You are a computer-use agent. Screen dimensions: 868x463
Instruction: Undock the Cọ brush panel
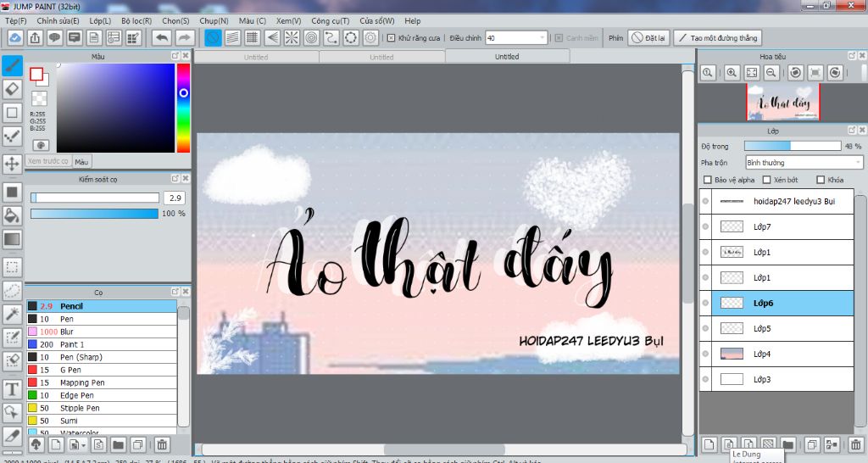(x=175, y=292)
